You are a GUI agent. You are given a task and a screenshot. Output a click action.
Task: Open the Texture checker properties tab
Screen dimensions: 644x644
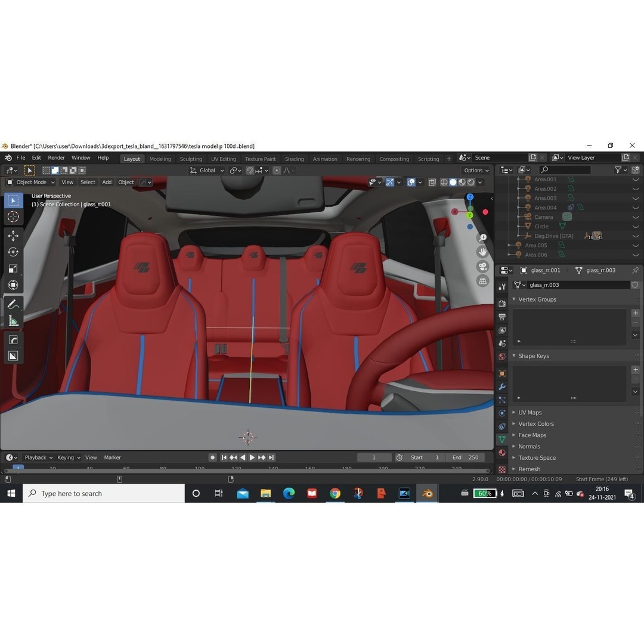click(502, 469)
